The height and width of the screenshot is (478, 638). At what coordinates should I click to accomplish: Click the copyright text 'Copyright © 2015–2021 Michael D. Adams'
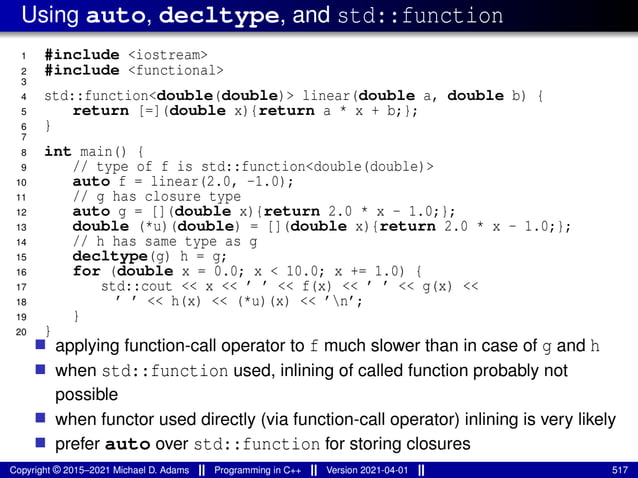tap(99, 470)
